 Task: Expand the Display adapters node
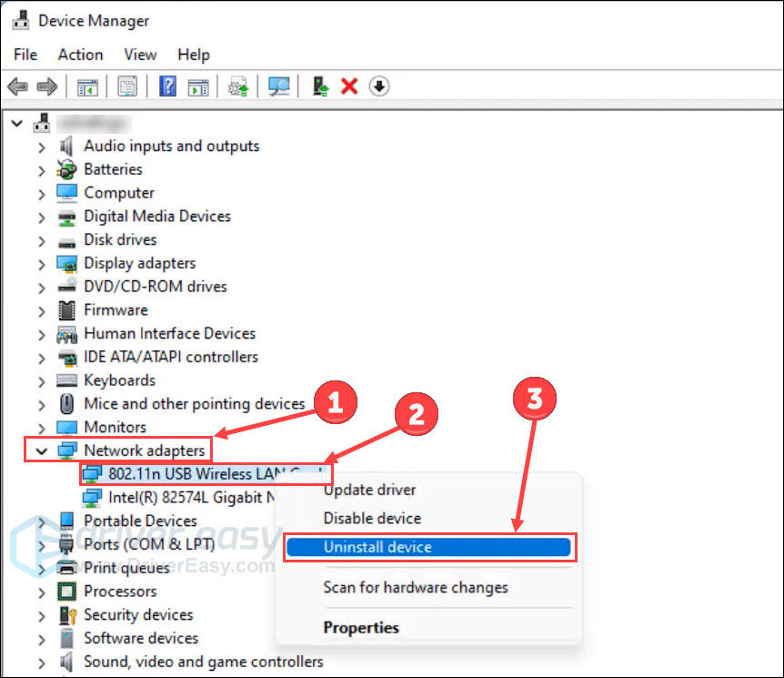click(42, 264)
